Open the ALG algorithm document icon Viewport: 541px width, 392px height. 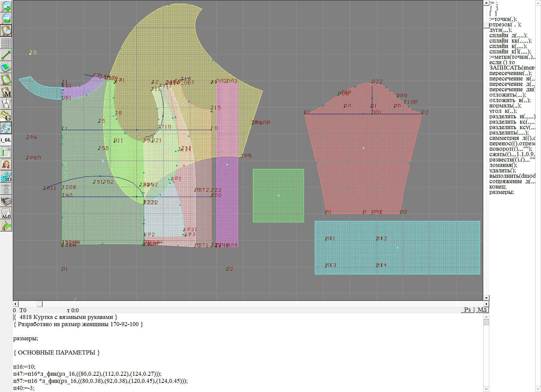[x=6, y=213]
